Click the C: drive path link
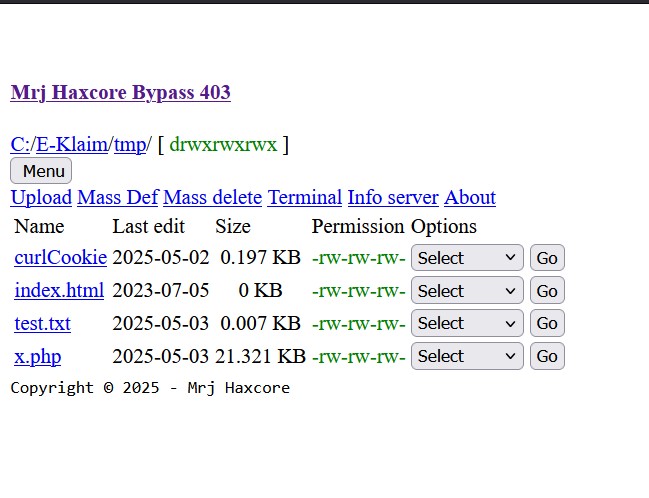Image resolution: width=649 pixels, height=498 pixels. click(20, 144)
